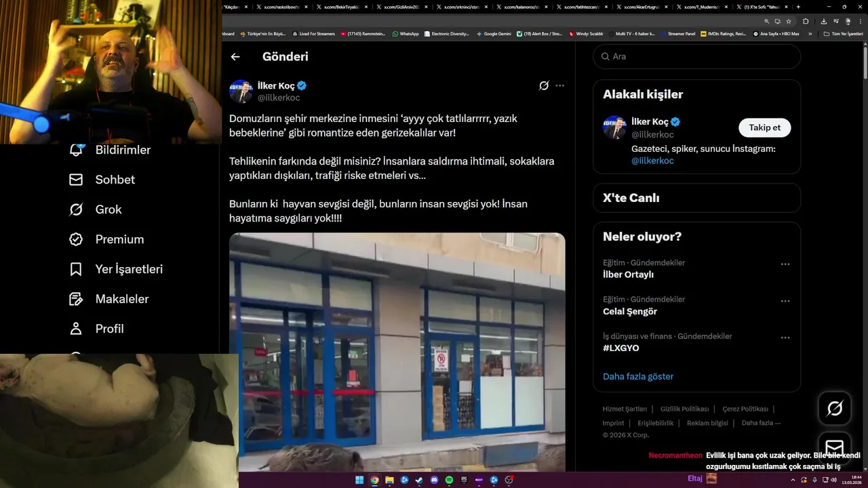This screenshot has width=868, height=488.
Task: Open the floating Grok button
Action: [835, 408]
